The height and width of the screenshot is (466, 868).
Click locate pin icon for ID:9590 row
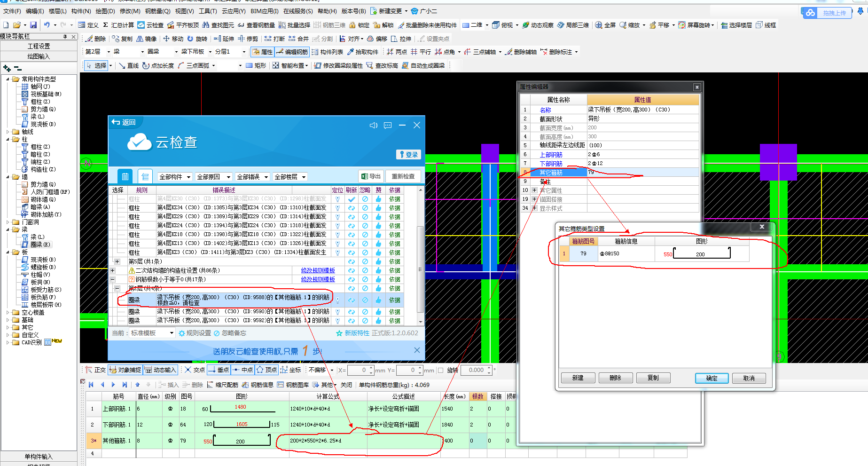click(x=337, y=311)
